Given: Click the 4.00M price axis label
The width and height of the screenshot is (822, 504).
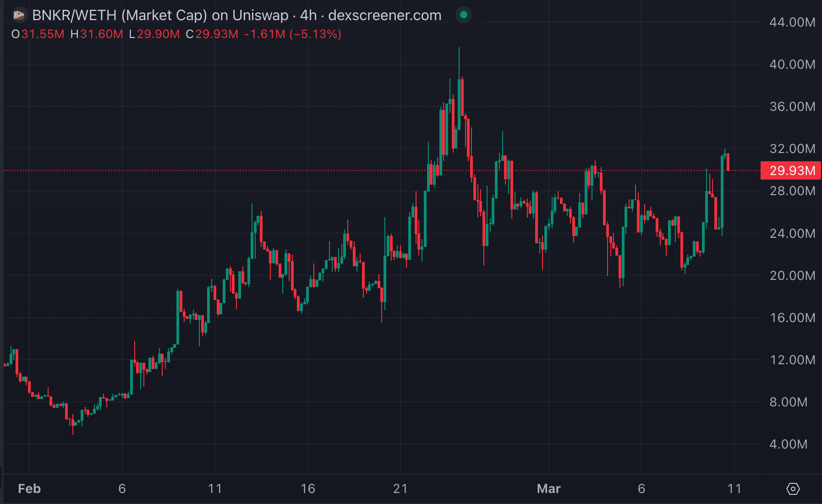Looking at the screenshot, I should point(788,444).
